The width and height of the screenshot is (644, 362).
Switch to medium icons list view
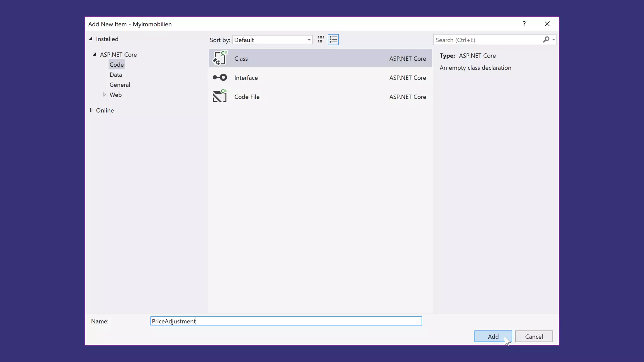click(x=333, y=40)
